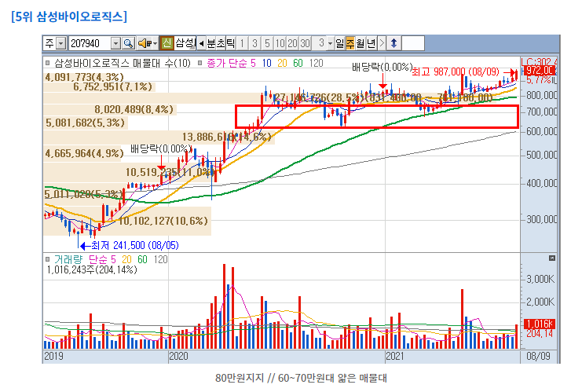The width and height of the screenshot is (571, 392).
Task: Click green price MA 60 legend
Action: (x=298, y=64)
